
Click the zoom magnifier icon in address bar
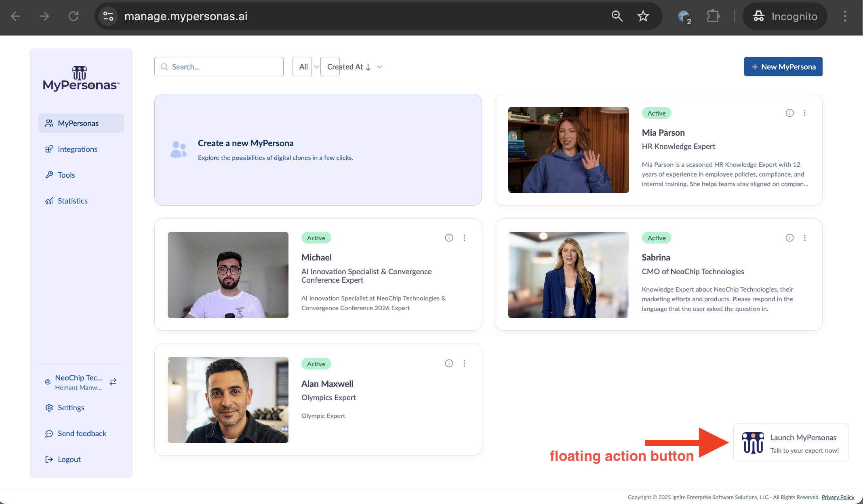617,16
